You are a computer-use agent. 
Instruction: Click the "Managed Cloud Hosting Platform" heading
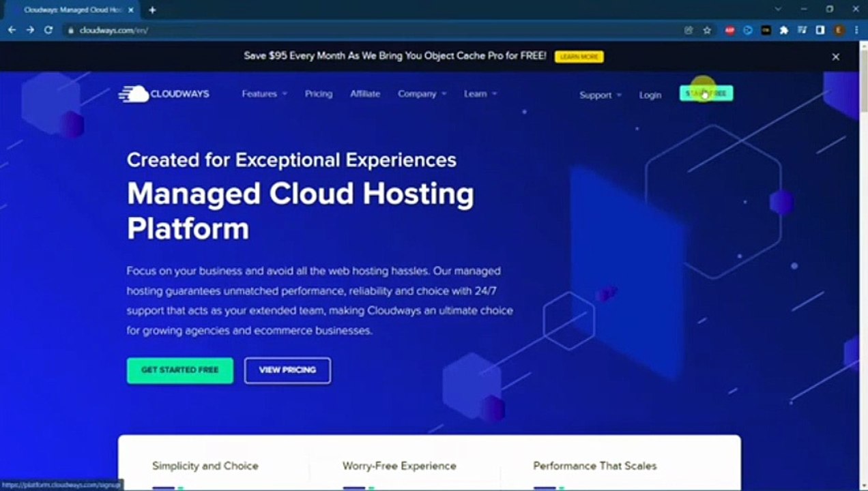coord(300,211)
